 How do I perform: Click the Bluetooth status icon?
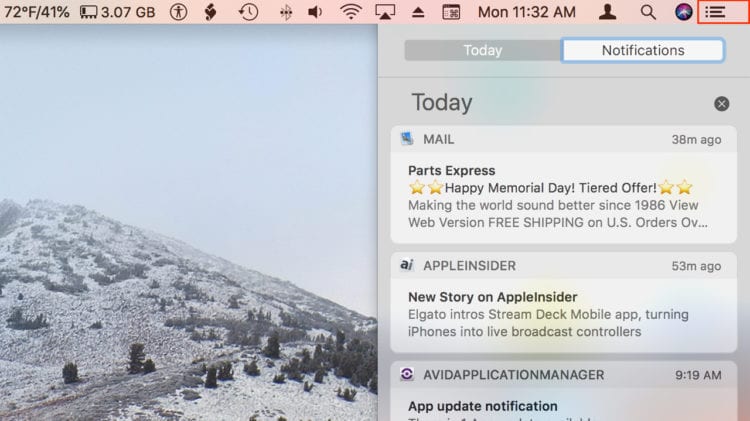[x=285, y=12]
